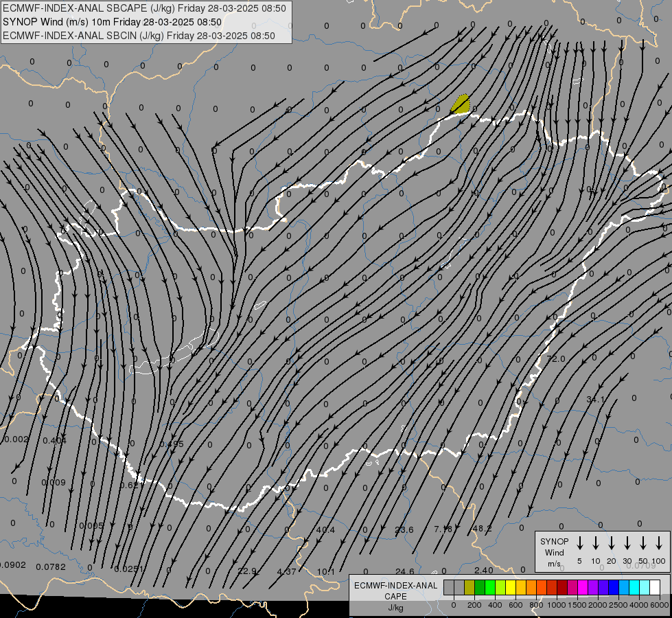The image size is (672, 618).
Task: Click the 'SYNOP Wind m/s' legend label
Action: [x=554, y=552]
